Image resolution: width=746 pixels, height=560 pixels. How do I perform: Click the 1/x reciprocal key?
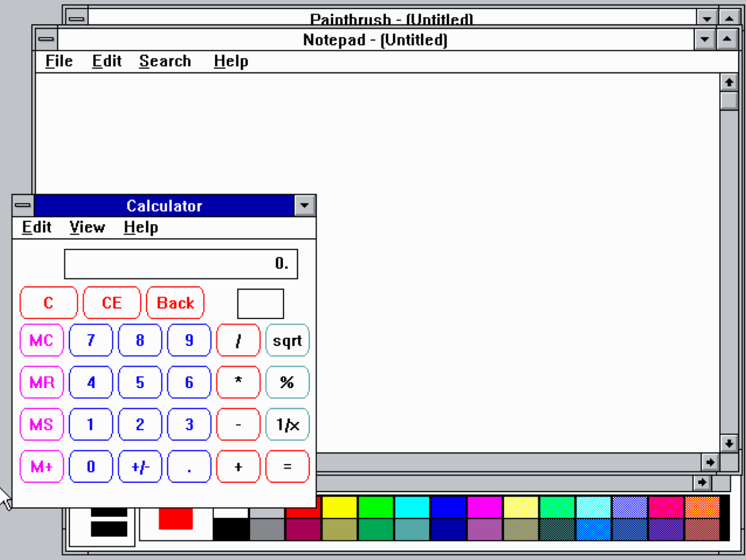pyautogui.click(x=287, y=424)
